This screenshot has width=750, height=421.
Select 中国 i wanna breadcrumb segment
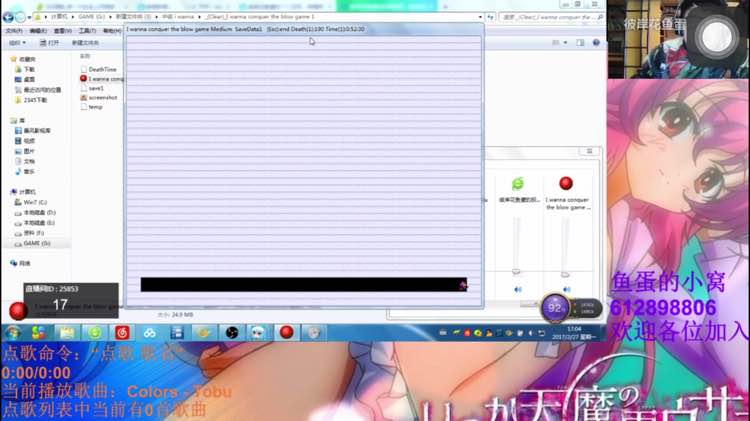178,17
